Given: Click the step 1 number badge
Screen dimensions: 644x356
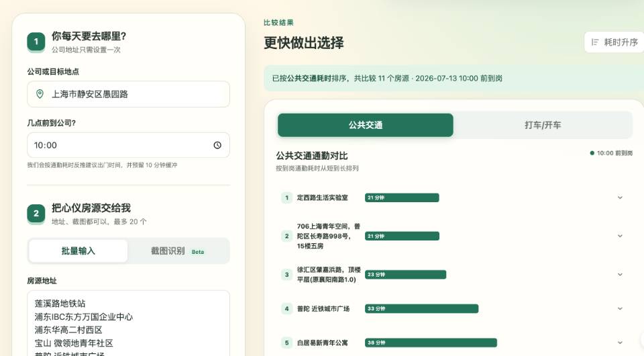Looking at the screenshot, I should [x=36, y=42].
